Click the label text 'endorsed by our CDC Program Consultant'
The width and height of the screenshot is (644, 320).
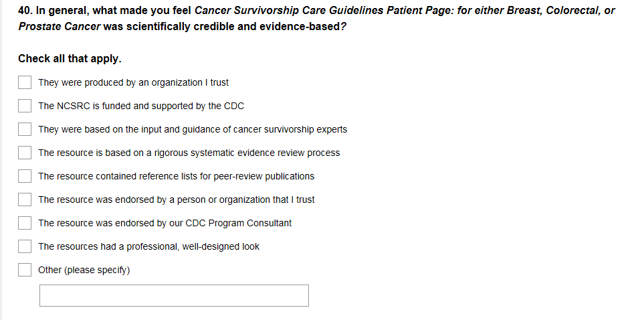[165, 223]
